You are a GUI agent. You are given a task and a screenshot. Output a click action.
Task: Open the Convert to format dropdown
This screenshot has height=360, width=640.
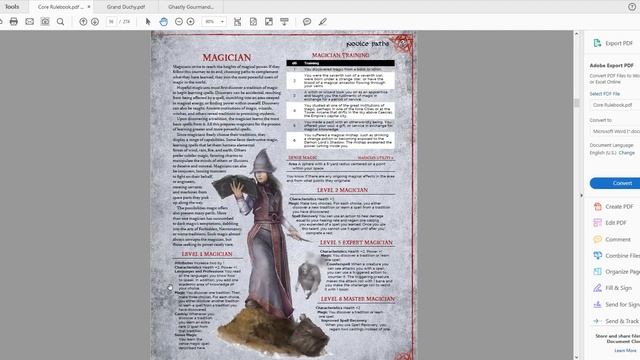click(615, 131)
